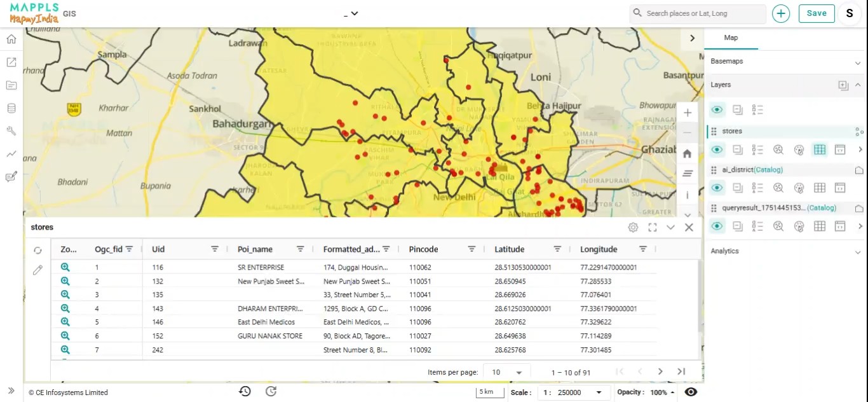Image resolution: width=868 pixels, height=402 pixels.
Task: Open the history icon in status bar
Action: 245,391
